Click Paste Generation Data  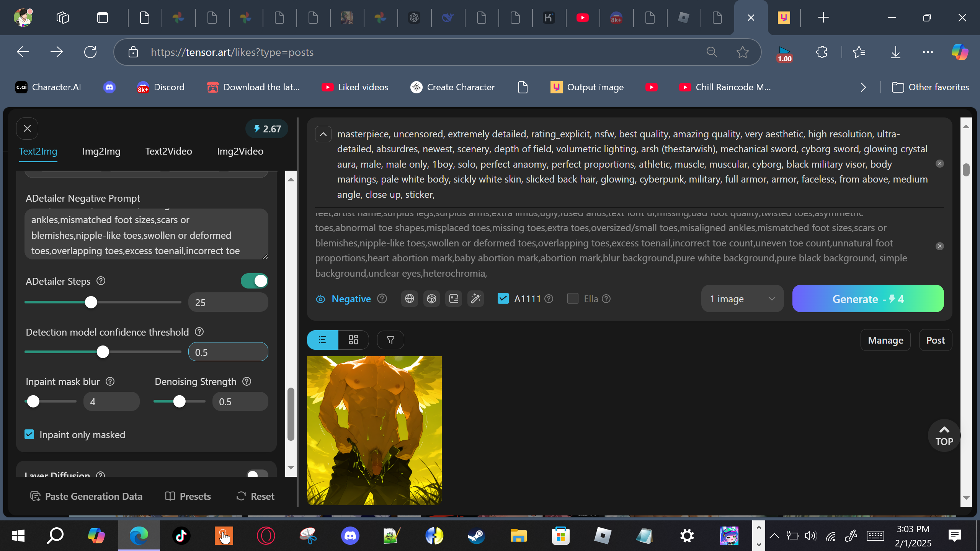[x=87, y=496]
